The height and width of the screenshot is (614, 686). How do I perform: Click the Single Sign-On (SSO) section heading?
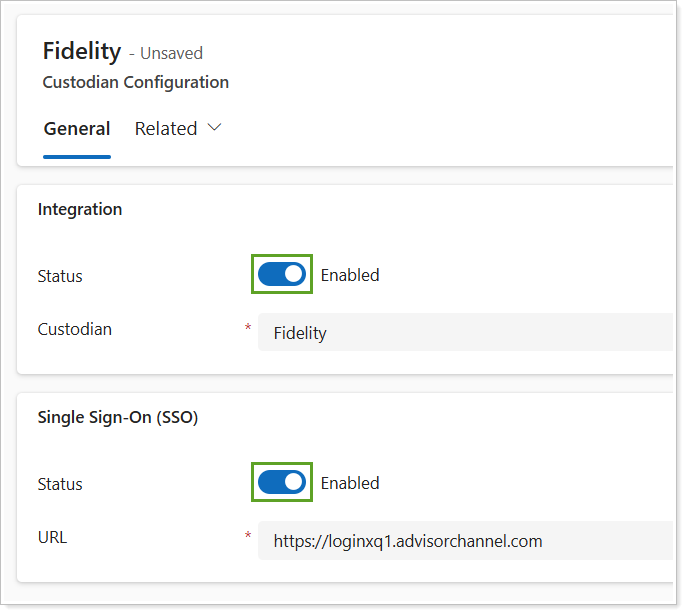[118, 418]
